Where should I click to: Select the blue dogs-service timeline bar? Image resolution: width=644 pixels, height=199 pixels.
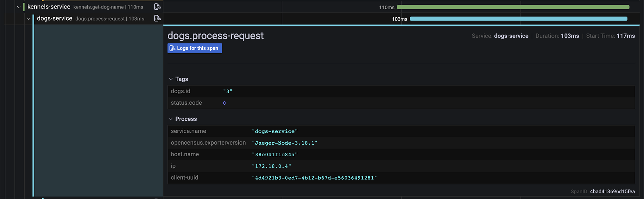click(518, 19)
